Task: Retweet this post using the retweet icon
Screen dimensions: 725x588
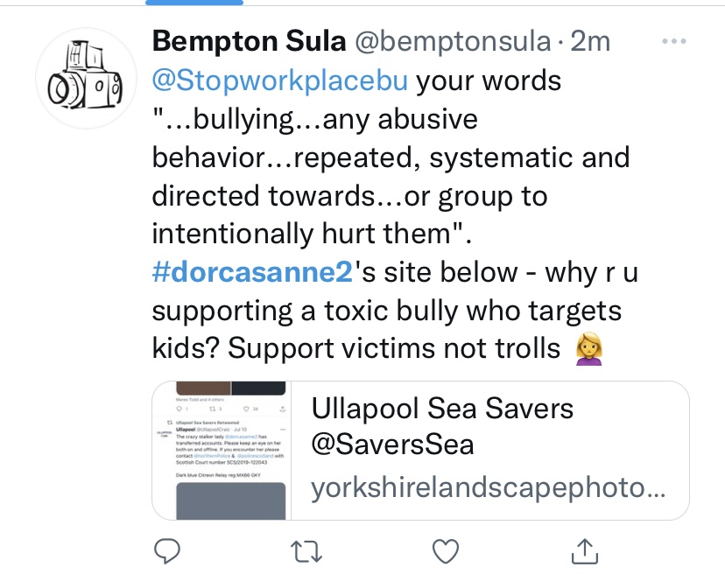Action: [306, 549]
